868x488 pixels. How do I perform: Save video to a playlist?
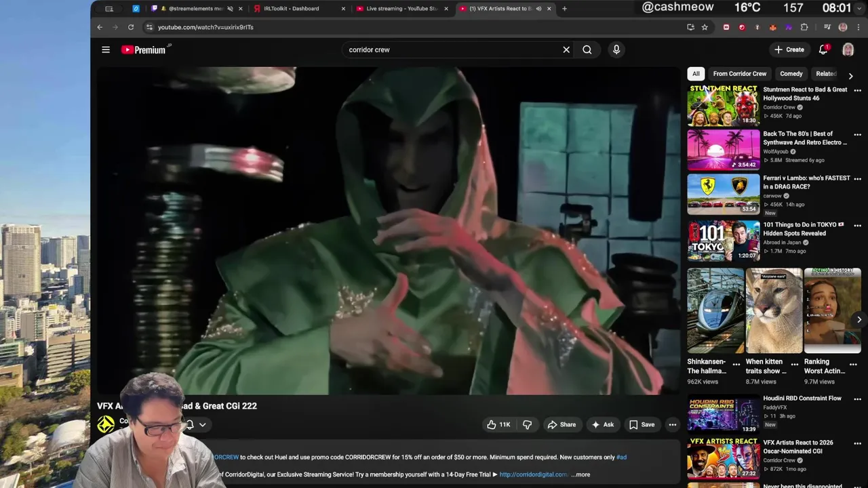coord(642,425)
